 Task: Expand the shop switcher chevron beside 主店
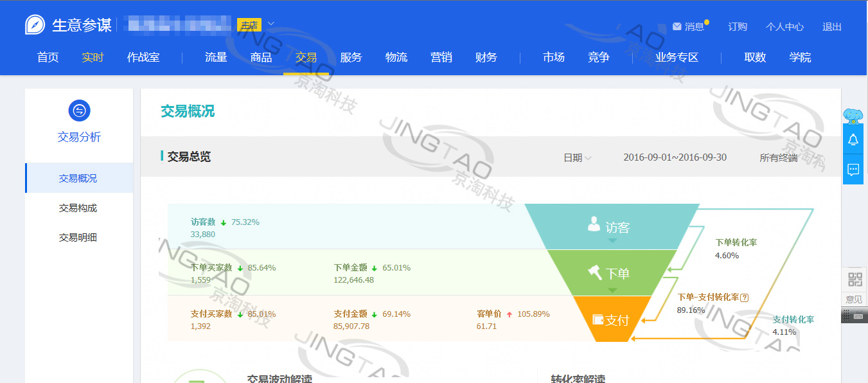click(x=271, y=24)
